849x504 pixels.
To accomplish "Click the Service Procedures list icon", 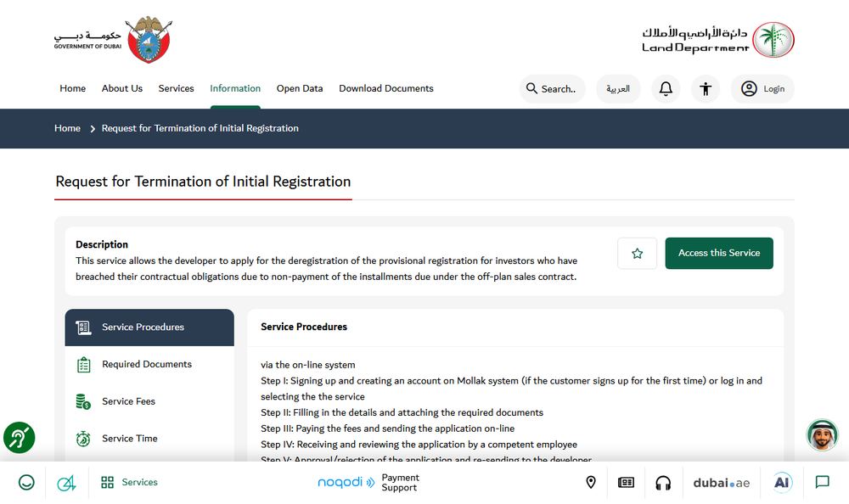I will click(83, 328).
